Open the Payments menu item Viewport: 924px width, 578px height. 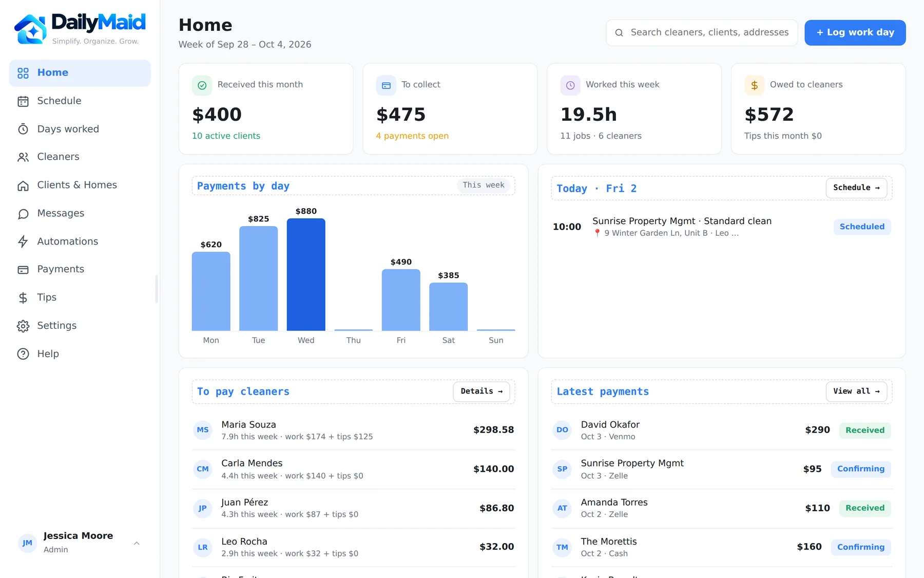[x=80, y=270]
